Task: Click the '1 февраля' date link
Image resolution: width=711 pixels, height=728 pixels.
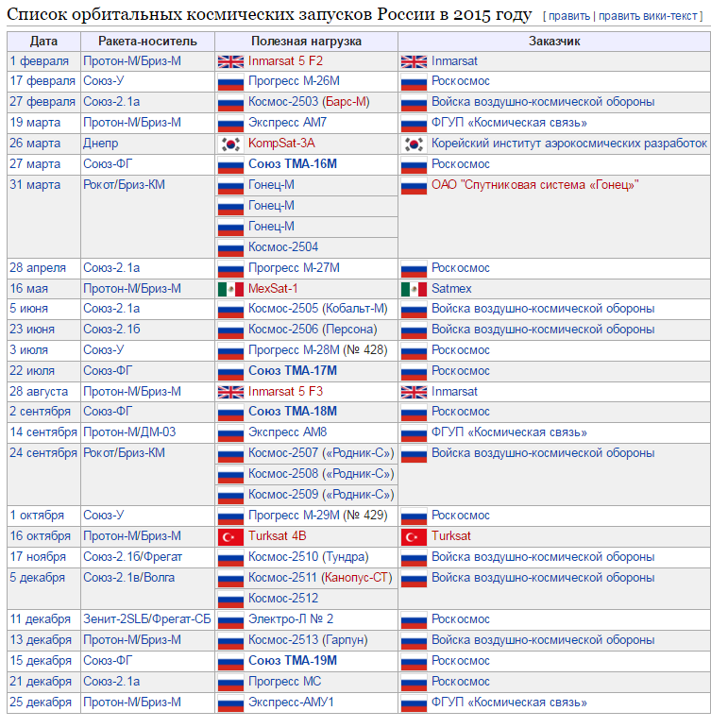Action: pyautogui.click(x=40, y=60)
